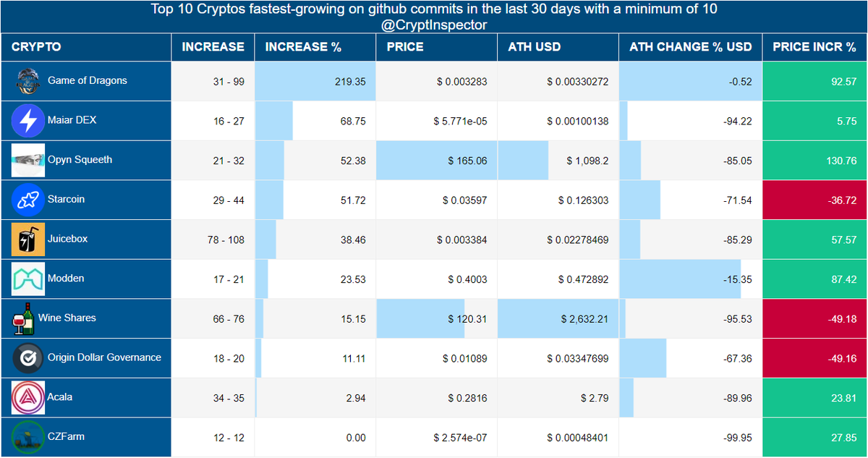Open the Wine Shares name
This screenshot has width=868, height=458.
(67, 318)
